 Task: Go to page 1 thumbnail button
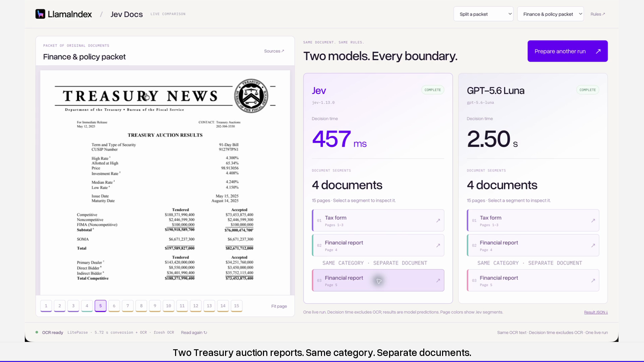click(46, 306)
